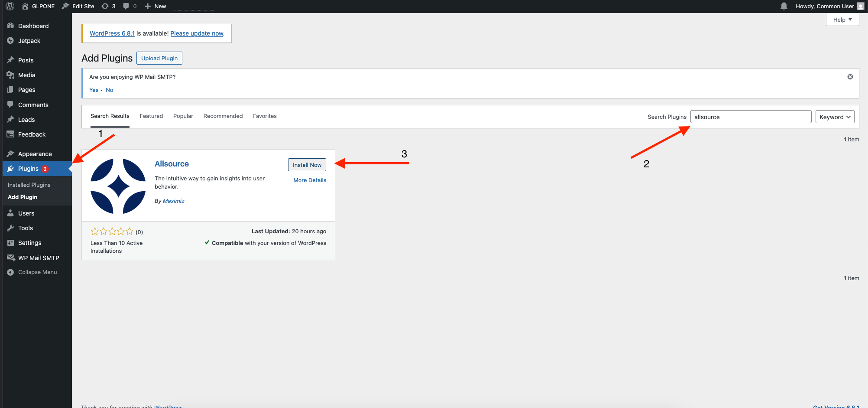Open the Add Plugin submenu item

click(23, 197)
